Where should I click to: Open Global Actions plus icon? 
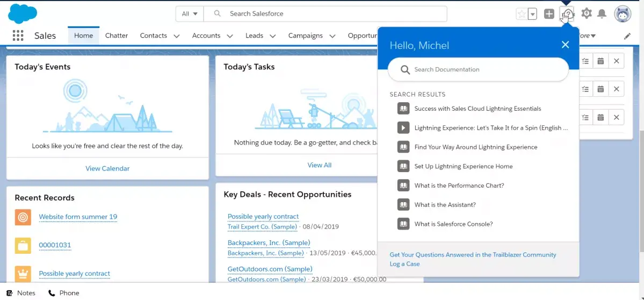coord(549,14)
